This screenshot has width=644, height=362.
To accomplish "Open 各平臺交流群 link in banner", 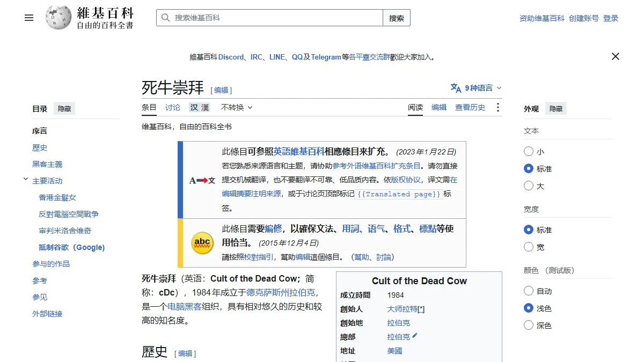I will coord(369,57).
